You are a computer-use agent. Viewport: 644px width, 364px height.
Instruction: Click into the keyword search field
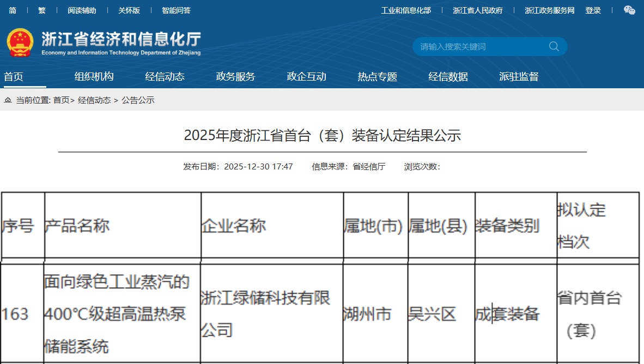(479, 46)
